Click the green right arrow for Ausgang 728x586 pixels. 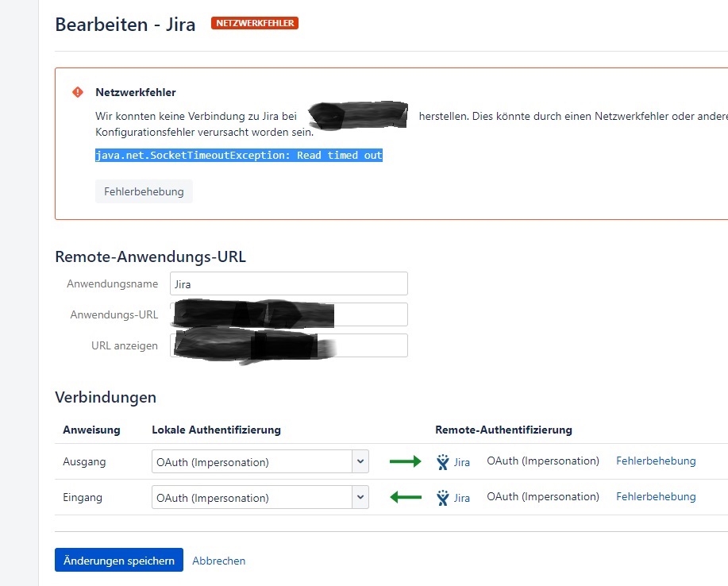(x=406, y=461)
